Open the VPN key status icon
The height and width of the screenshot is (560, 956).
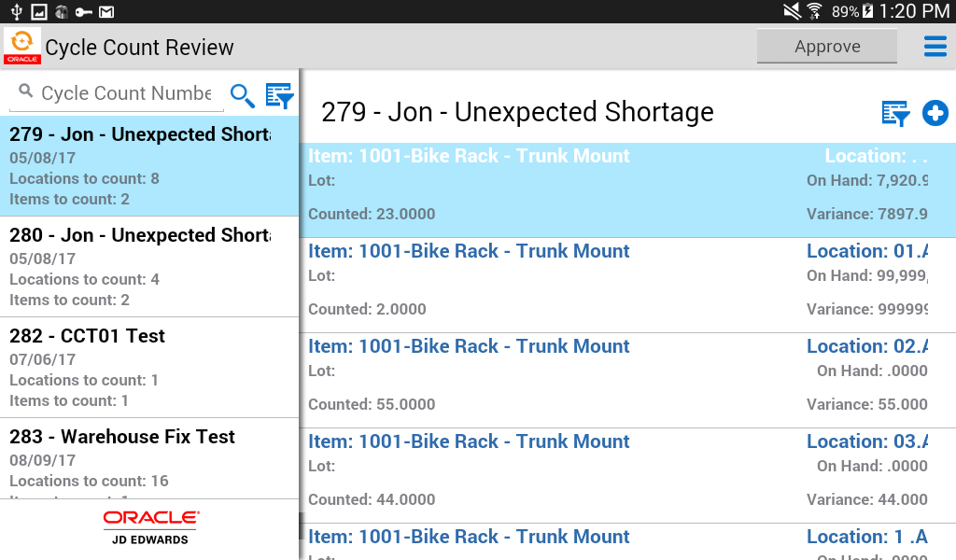(x=83, y=11)
